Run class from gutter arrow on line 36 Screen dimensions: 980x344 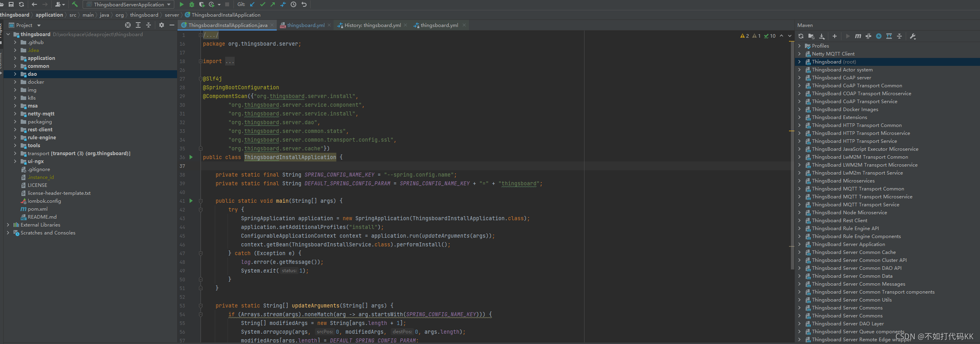click(191, 157)
